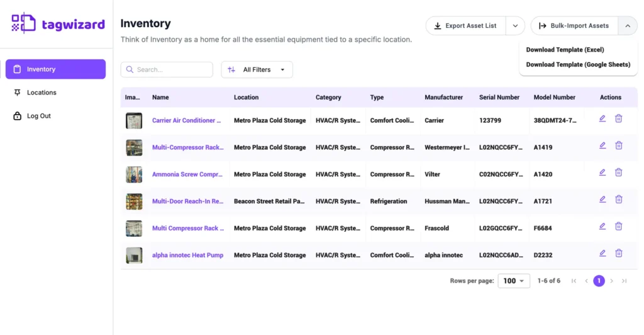
Task: Sort by the Type column header
Action: point(377,98)
